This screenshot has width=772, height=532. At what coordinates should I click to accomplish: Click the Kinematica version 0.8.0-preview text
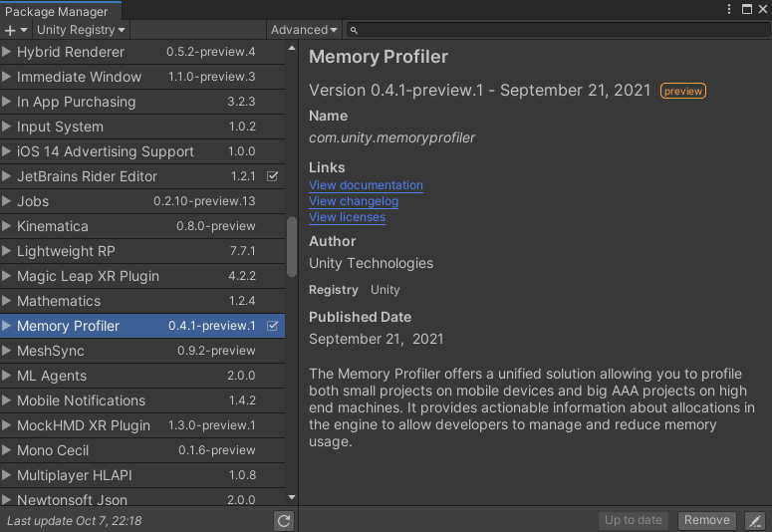pos(216,226)
